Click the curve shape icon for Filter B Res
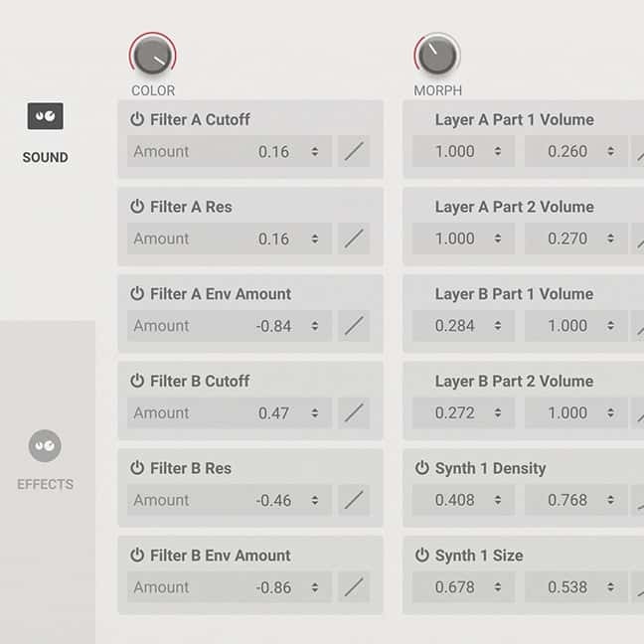644x644 pixels. click(x=354, y=500)
